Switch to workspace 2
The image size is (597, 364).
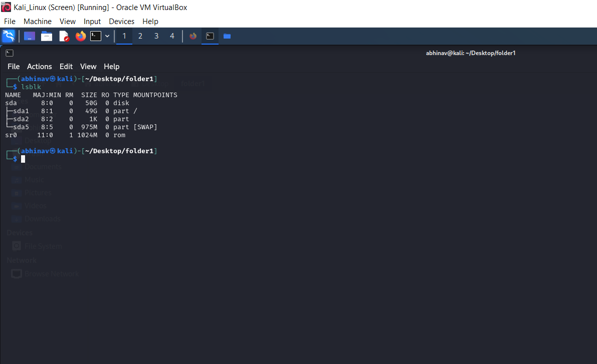[140, 36]
